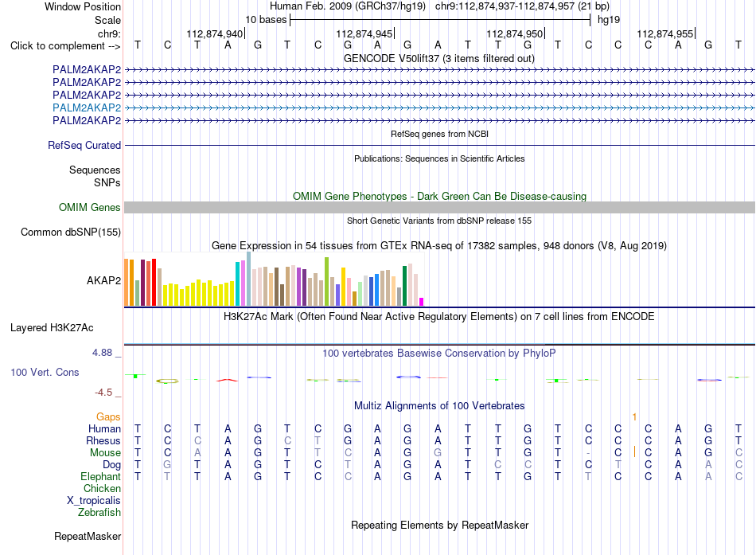Click the chr9:112,874,937-112,874,957 position text
The height and width of the screenshot is (555, 756).
(x=522, y=6)
